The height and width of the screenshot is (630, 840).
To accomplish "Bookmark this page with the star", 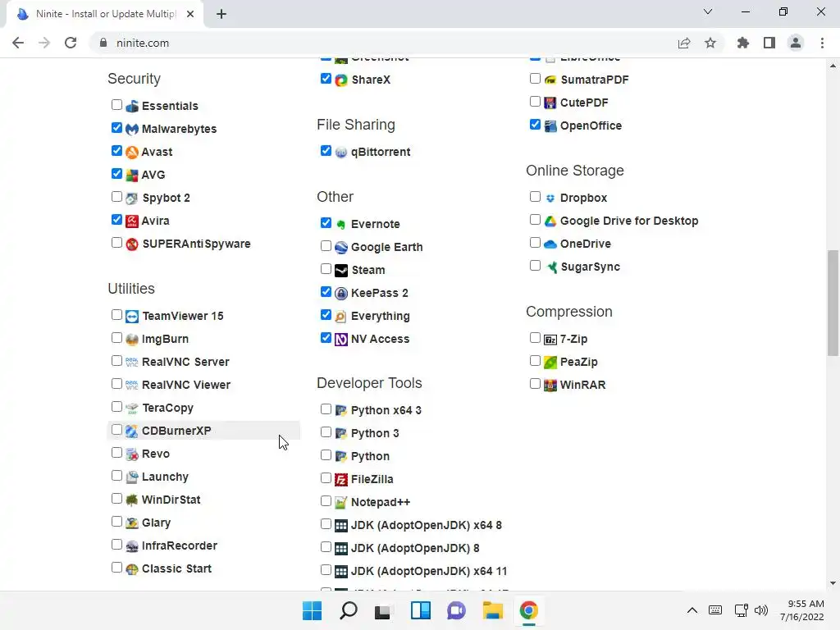I will [x=710, y=43].
